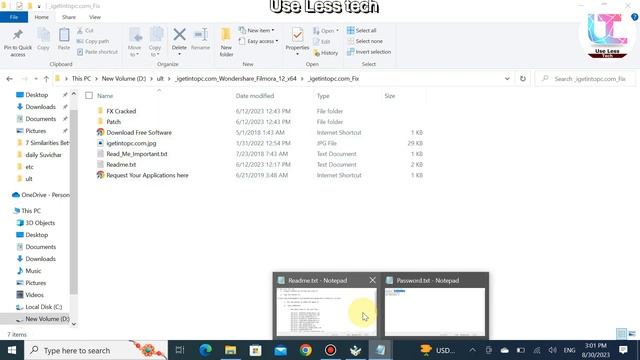Click the red record taskbar icon

(330, 350)
